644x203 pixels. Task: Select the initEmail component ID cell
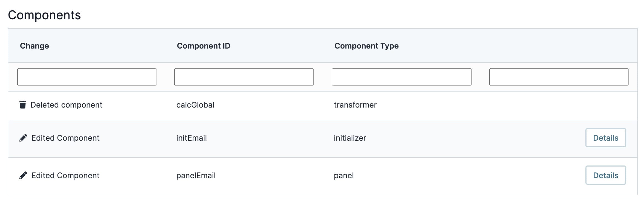tap(192, 138)
